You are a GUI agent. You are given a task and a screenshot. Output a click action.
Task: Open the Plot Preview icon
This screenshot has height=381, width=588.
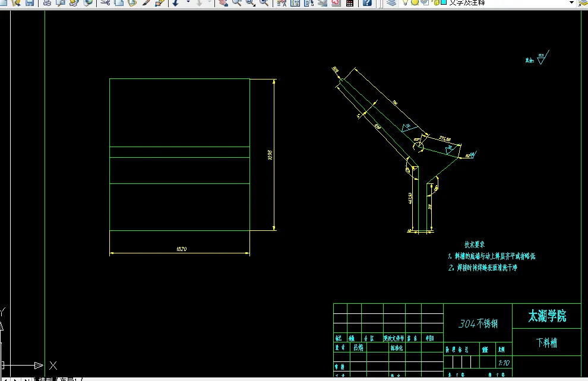(x=61, y=2)
